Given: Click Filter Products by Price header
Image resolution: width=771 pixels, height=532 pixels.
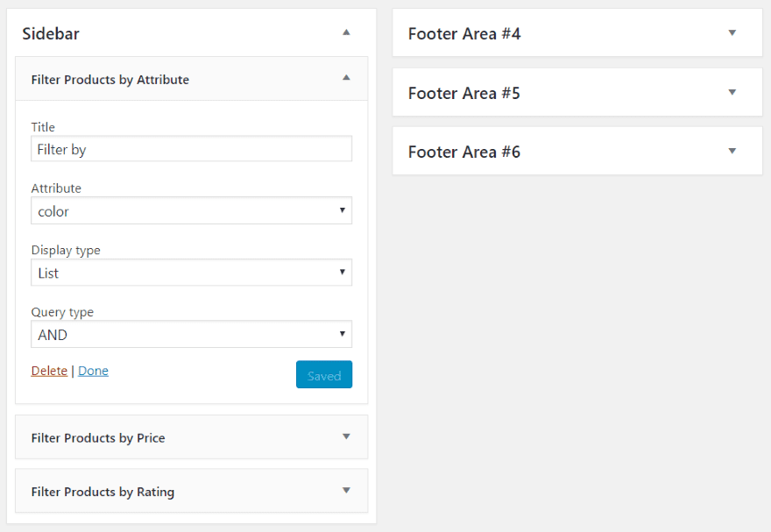Looking at the screenshot, I should coord(98,437).
